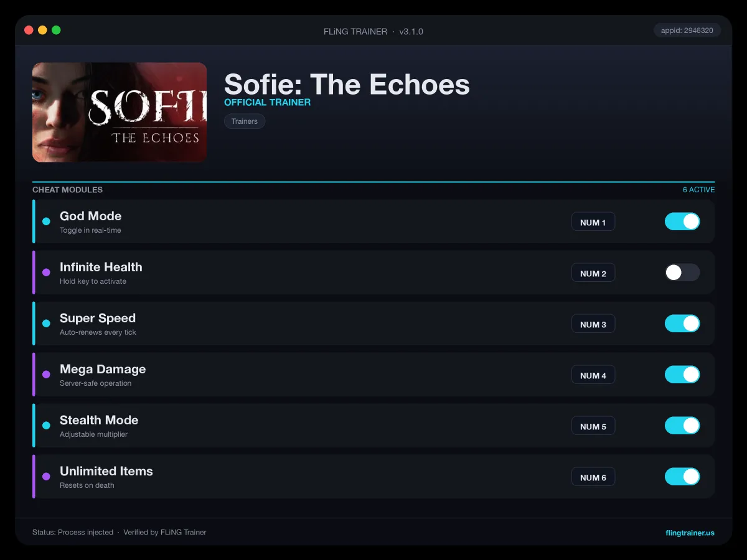Viewport: 747px width, 560px height.
Task: Click the cyan dot beside Stealth Mode
Action: pyautogui.click(x=46, y=426)
